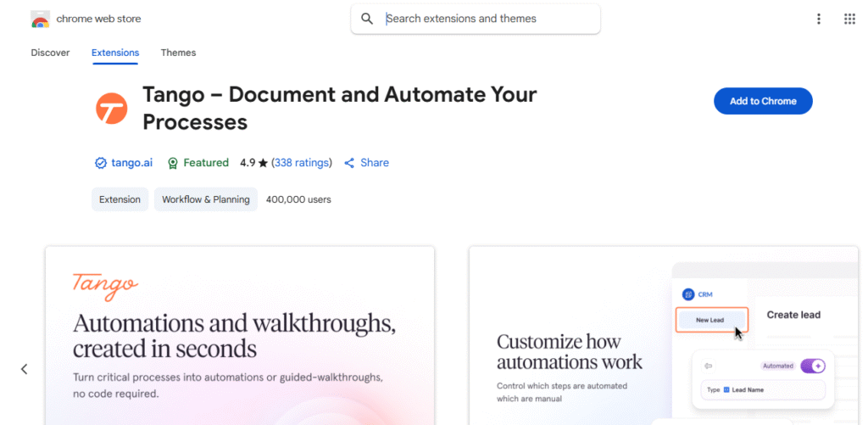Open the 338 ratings link
The height and width of the screenshot is (425, 868).
click(x=301, y=163)
